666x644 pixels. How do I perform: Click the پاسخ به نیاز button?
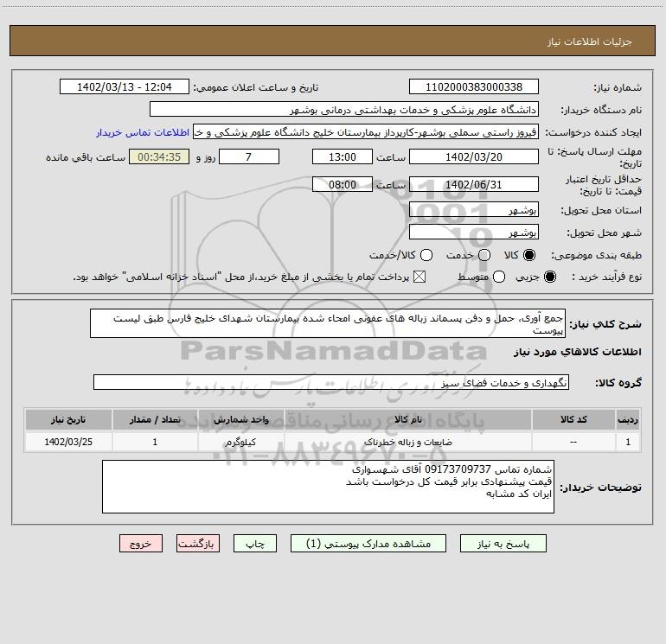(x=503, y=544)
